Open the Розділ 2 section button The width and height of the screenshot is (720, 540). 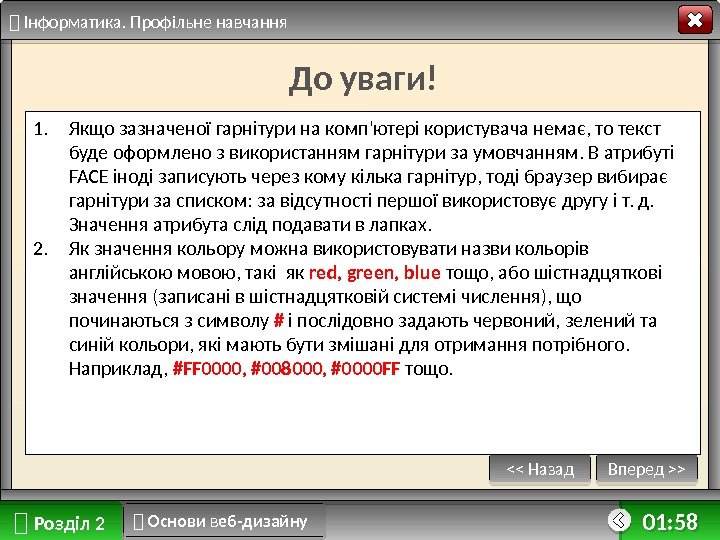[x=61, y=523]
